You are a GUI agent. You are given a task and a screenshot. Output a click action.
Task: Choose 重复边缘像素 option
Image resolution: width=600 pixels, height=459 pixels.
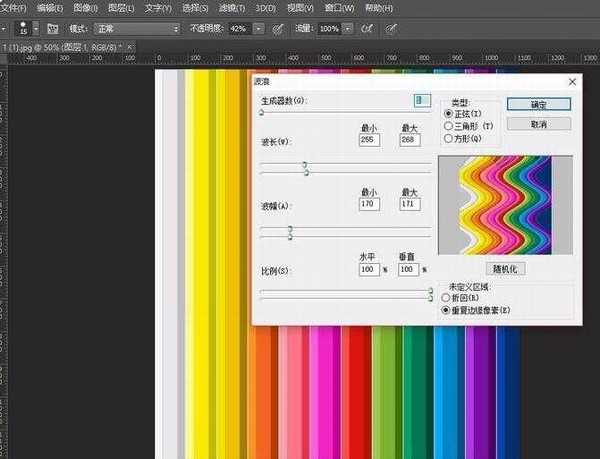[x=447, y=311]
